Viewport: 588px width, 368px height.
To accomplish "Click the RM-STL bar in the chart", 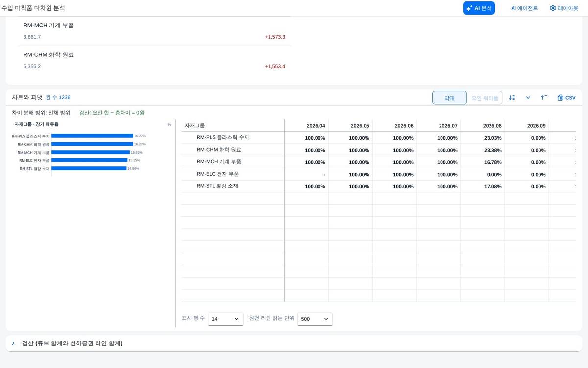I will [89, 168].
